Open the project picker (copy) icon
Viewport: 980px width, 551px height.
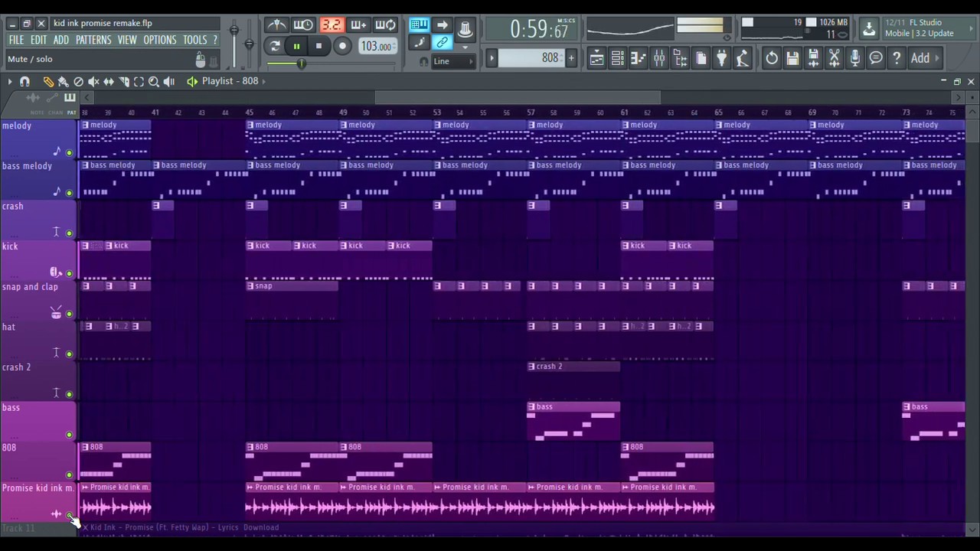click(x=701, y=58)
